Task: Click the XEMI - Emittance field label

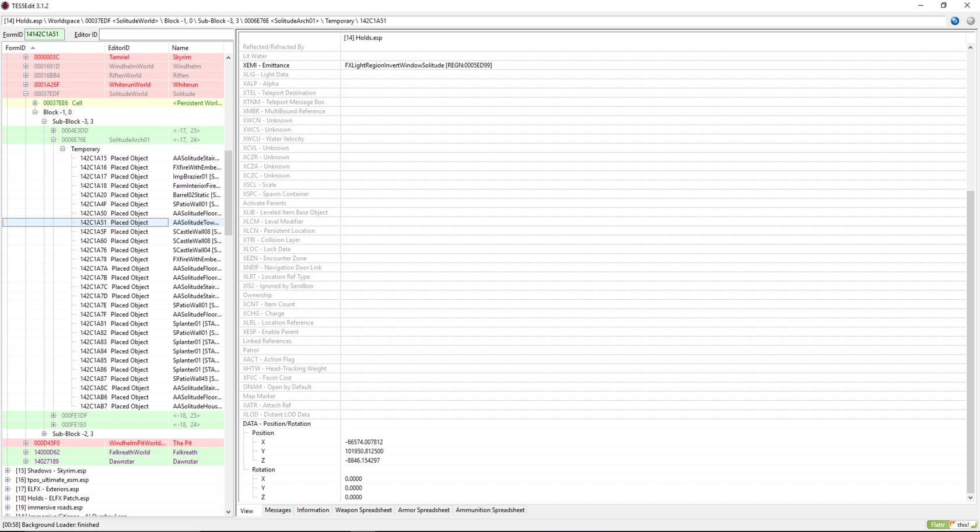Action: tap(266, 65)
